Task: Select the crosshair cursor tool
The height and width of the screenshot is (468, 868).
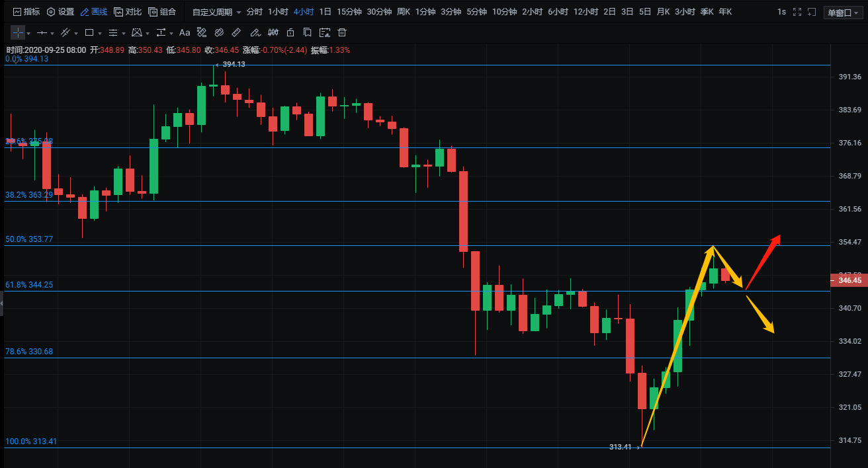Action: point(18,32)
